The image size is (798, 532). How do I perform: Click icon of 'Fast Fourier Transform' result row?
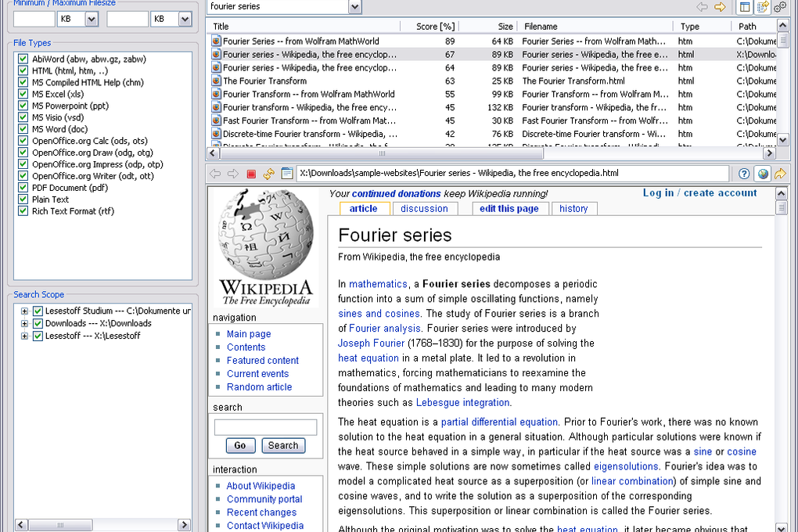(216, 120)
